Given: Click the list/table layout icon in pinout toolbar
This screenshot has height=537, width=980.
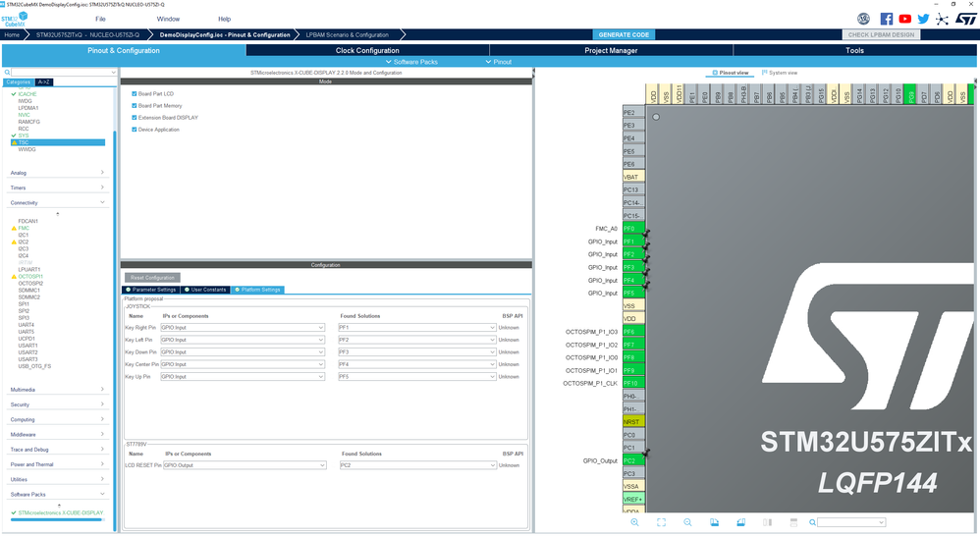Looking at the screenshot, I should tap(793, 522).
